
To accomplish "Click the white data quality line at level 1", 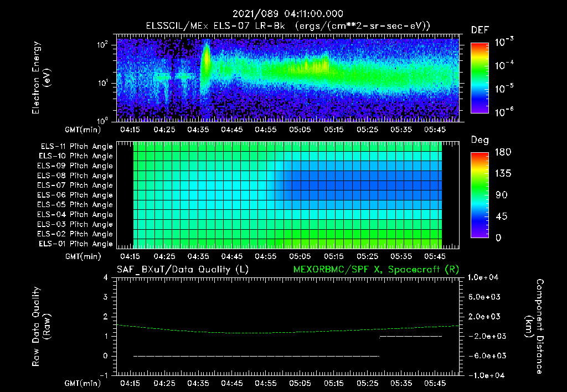I will 410,337.
